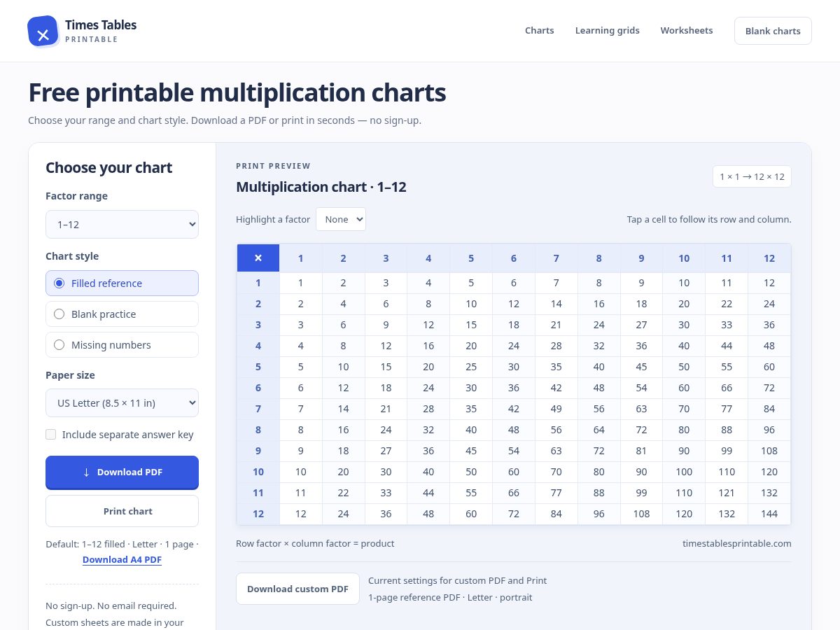The height and width of the screenshot is (630, 840).
Task: Click column header 12
Action: click(x=769, y=258)
